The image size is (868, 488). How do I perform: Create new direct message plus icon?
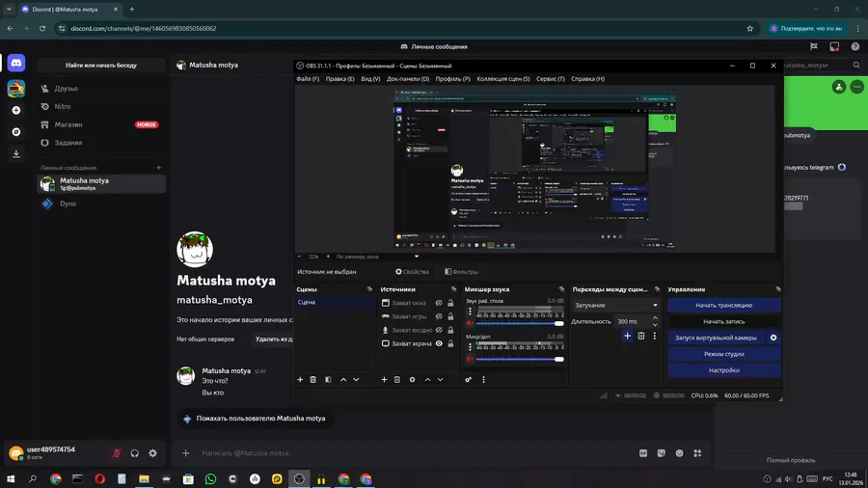coord(159,168)
